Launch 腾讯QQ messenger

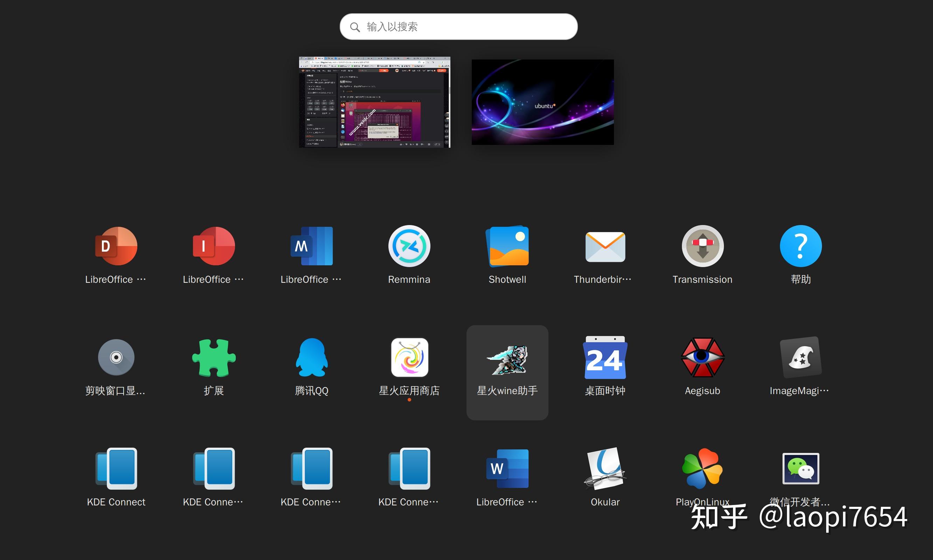(311, 357)
